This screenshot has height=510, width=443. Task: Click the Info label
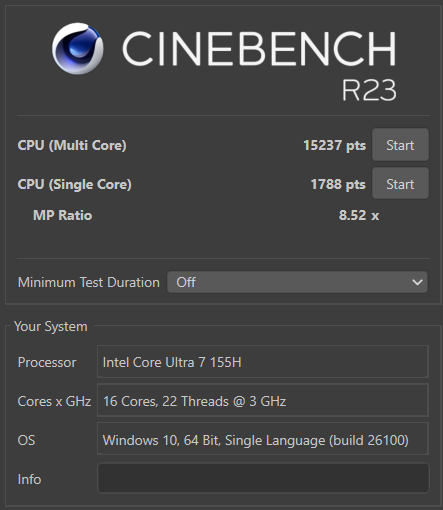29,479
